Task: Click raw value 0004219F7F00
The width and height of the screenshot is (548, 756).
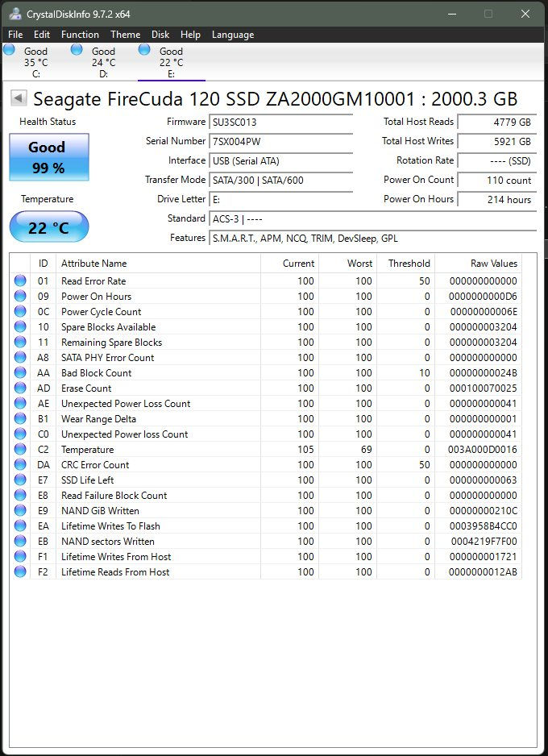Action: (x=484, y=541)
